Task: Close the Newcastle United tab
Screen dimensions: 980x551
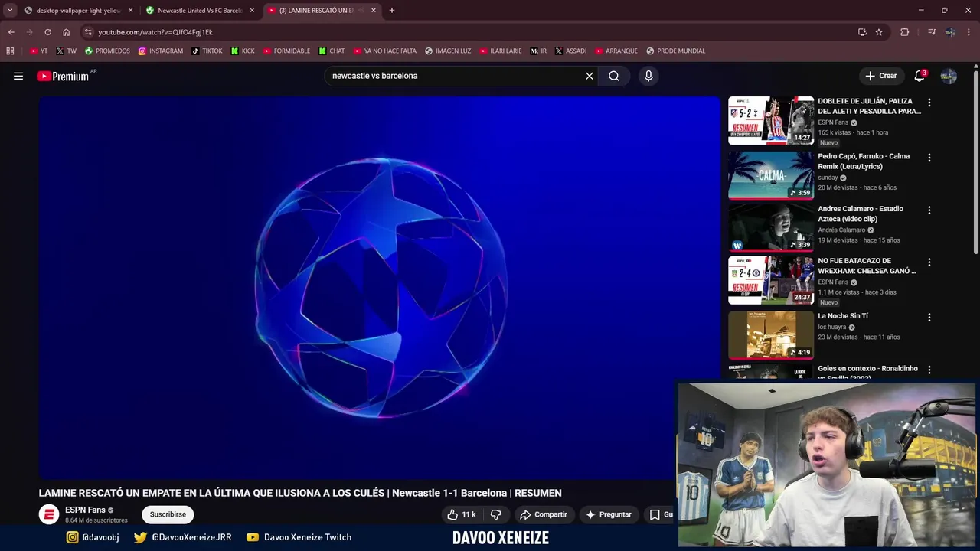Action: [x=252, y=11]
